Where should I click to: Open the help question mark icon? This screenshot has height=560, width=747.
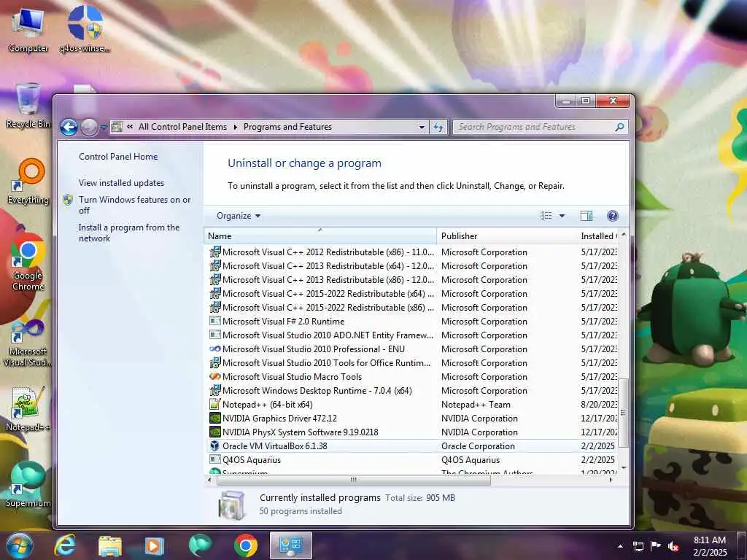(613, 216)
